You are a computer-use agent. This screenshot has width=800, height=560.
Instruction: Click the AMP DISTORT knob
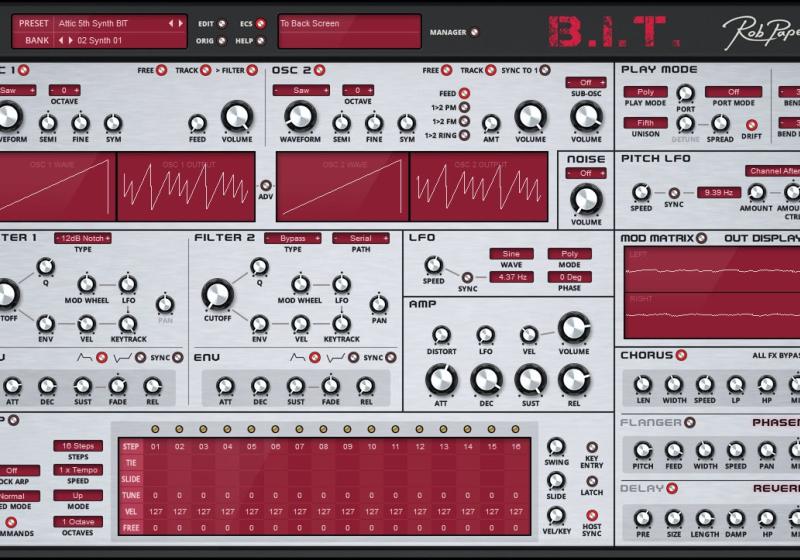[x=441, y=335]
